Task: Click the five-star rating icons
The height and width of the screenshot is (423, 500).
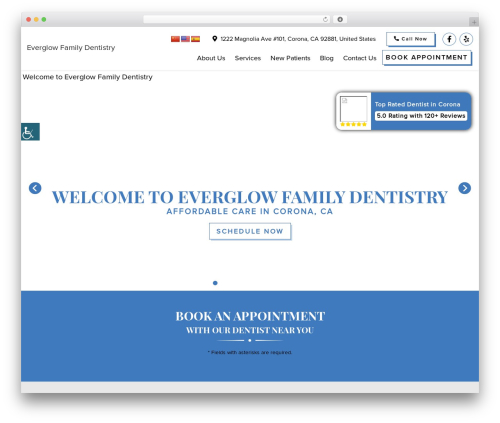Action: [x=353, y=124]
